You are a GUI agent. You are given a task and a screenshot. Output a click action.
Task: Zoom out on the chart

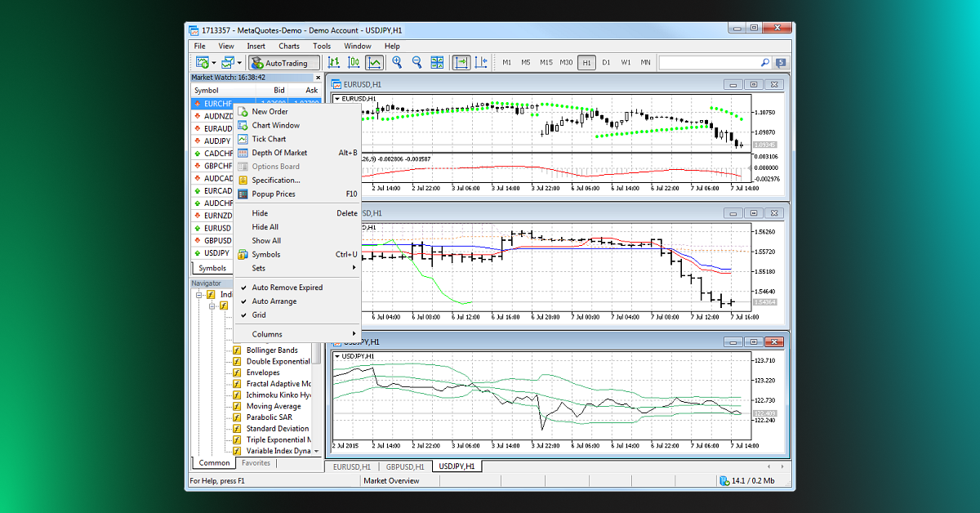(x=416, y=63)
